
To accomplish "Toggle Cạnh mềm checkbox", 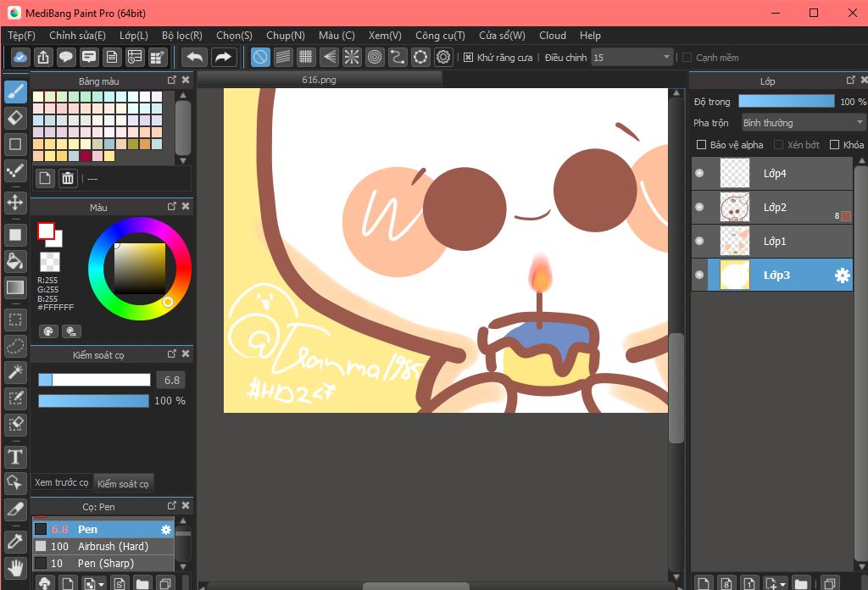I will pos(687,58).
